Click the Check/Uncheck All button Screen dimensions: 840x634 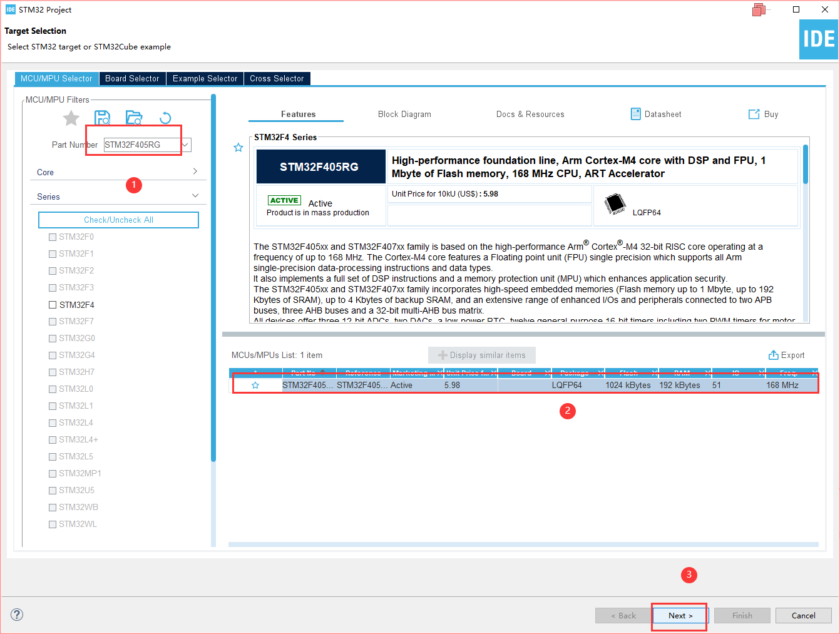tap(118, 220)
